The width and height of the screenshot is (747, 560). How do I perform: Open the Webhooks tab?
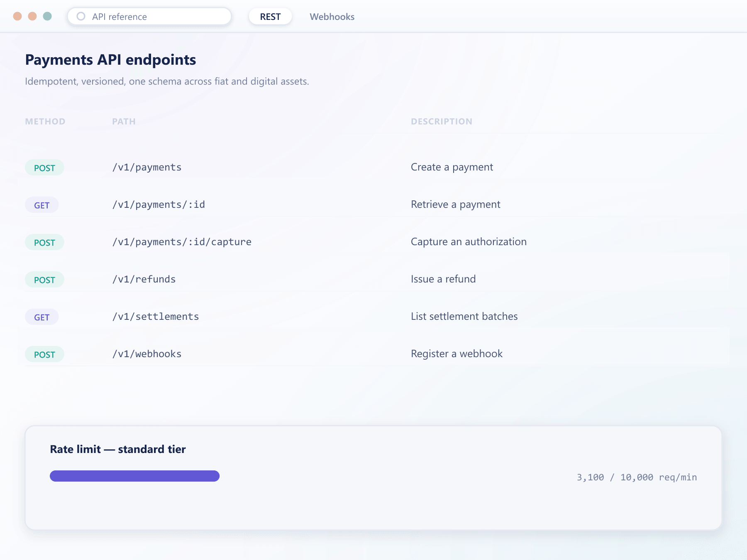(332, 17)
